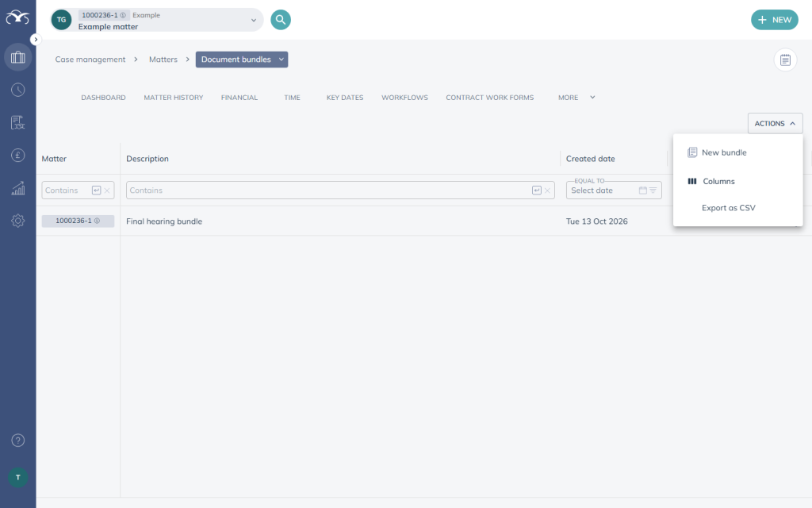Viewport: 812px width, 508px height.
Task: Open the settings gear sidebar icon
Action: (x=18, y=221)
